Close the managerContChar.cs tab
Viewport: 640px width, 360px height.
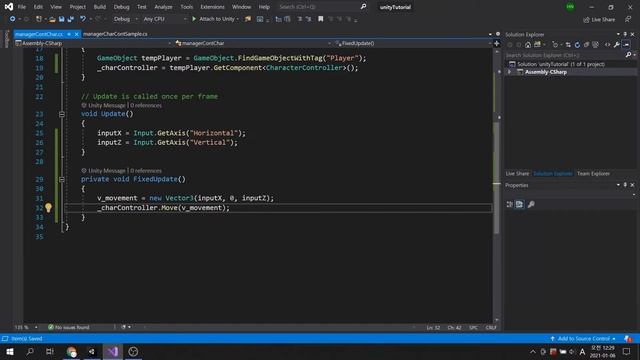point(76,34)
